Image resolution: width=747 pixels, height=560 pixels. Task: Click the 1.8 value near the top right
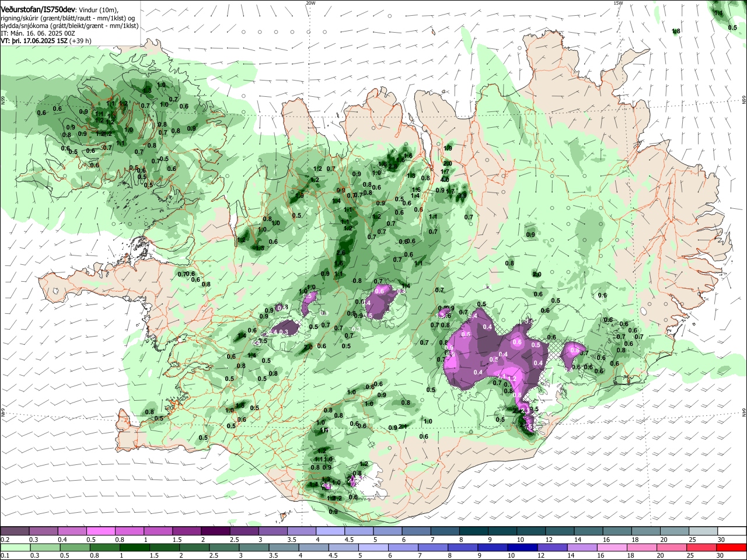coord(676,31)
